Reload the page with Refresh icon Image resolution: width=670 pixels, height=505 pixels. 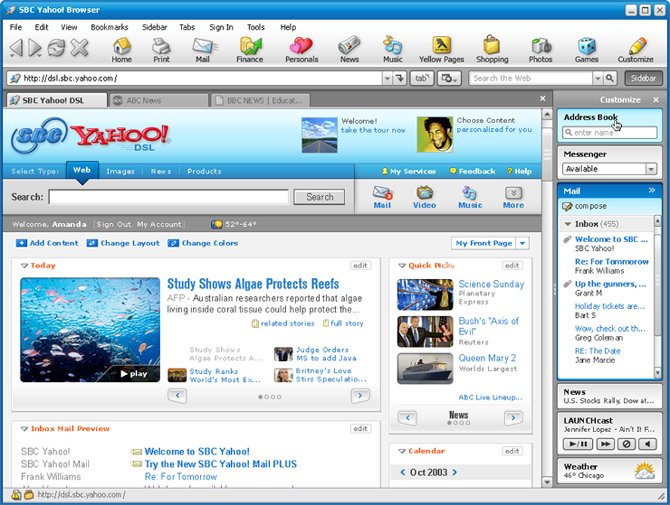[x=56, y=47]
